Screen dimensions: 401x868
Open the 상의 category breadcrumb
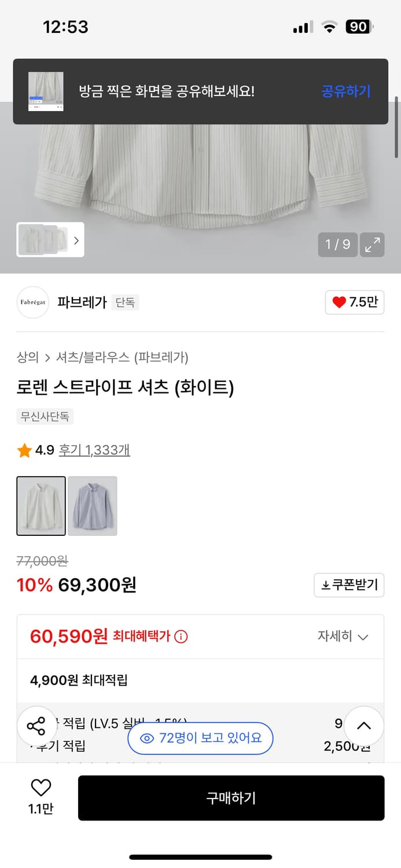pyautogui.click(x=27, y=358)
